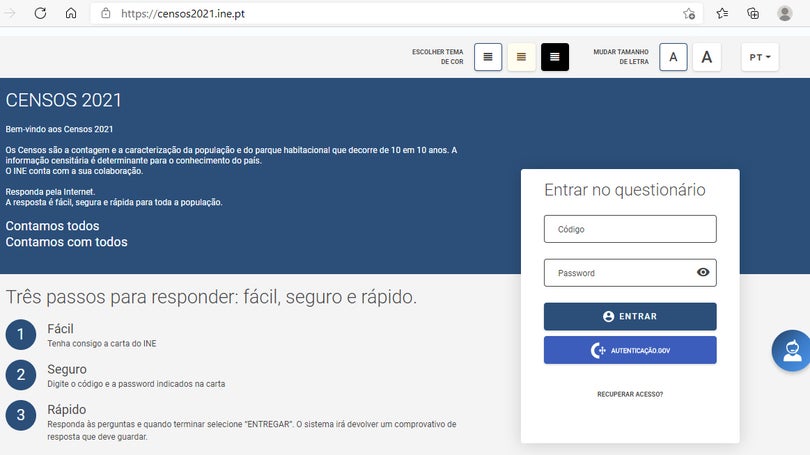810x455 pixels.
Task: Open the browser profile avatar
Action: 785,13
